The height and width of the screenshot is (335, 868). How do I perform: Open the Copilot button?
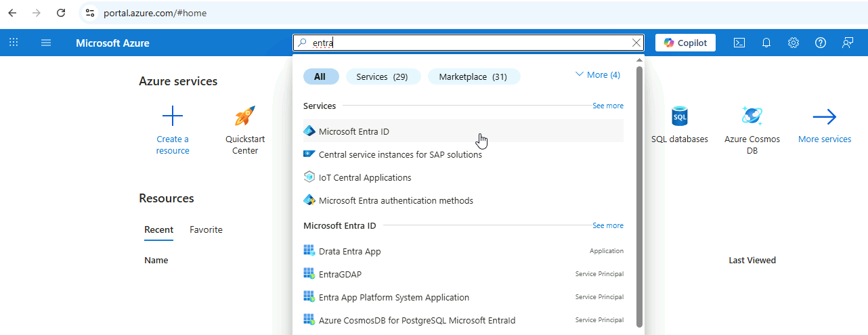click(x=685, y=43)
